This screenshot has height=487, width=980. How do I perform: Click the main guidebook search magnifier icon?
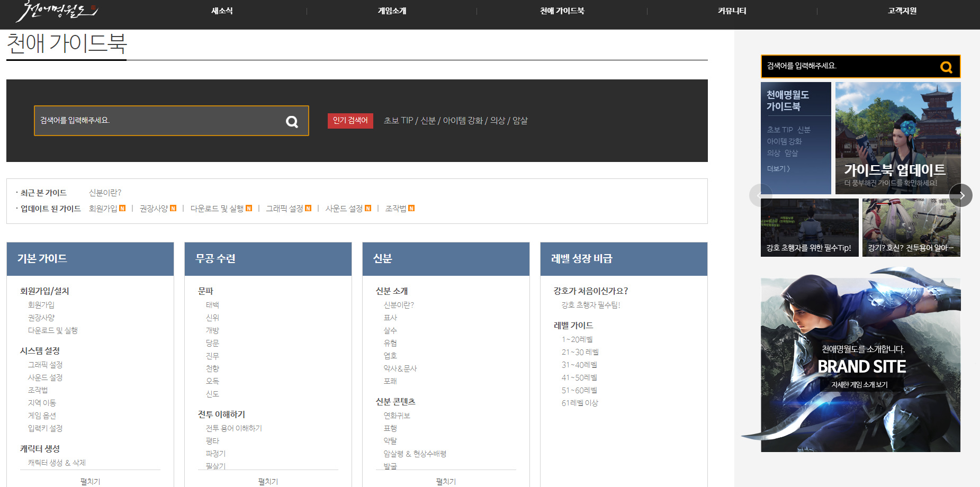pyautogui.click(x=292, y=122)
